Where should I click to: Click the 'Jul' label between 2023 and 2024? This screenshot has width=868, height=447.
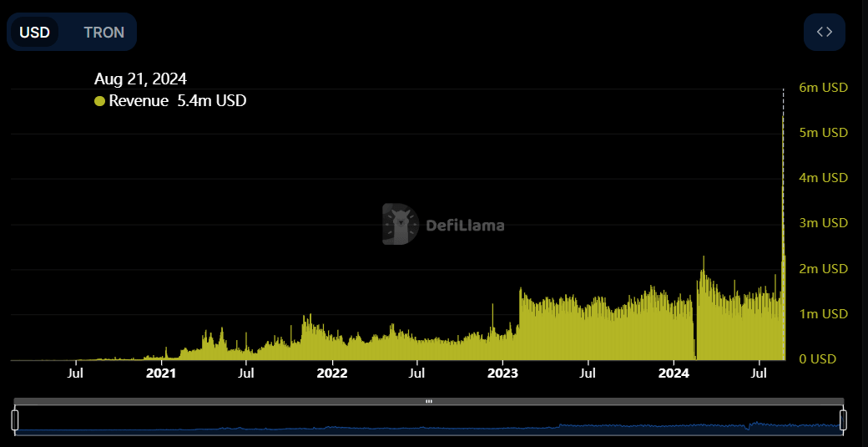tap(588, 373)
